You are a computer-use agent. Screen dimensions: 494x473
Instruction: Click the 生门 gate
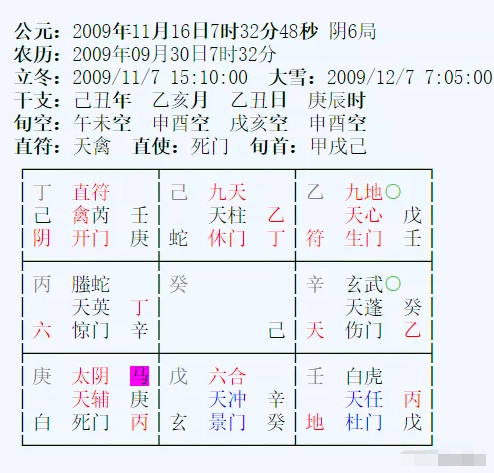[364, 238]
